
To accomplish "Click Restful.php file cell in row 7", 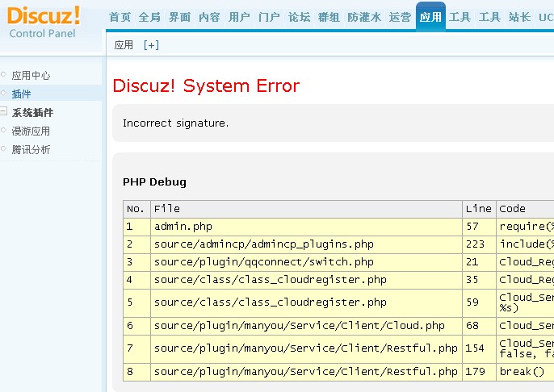I will coord(306,348).
